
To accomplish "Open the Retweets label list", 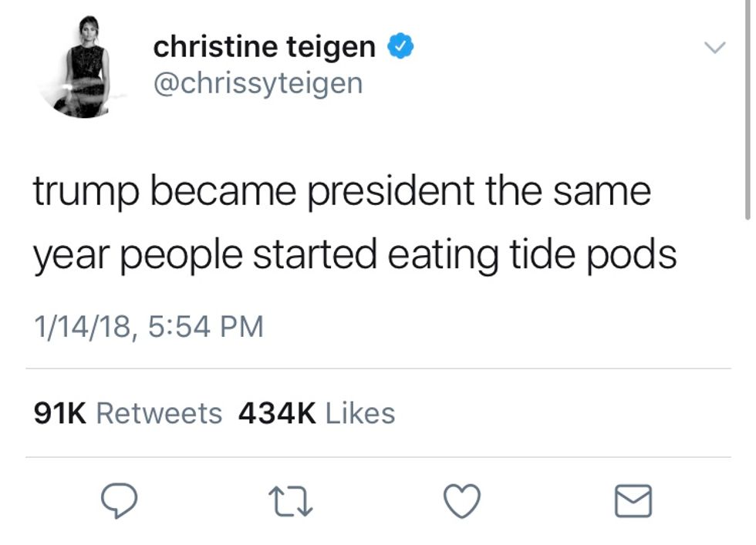I will coord(158,414).
